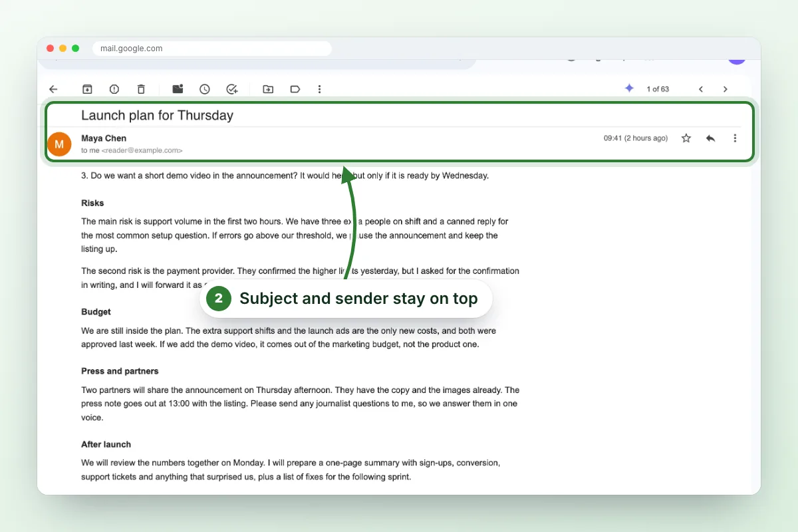Report this email as spam
The image size is (798, 532).
coord(114,89)
